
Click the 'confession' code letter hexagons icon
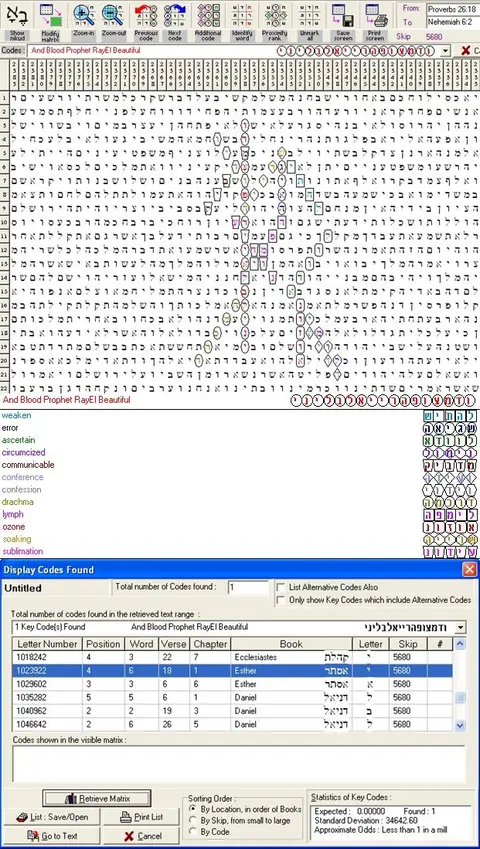[450, 490]
